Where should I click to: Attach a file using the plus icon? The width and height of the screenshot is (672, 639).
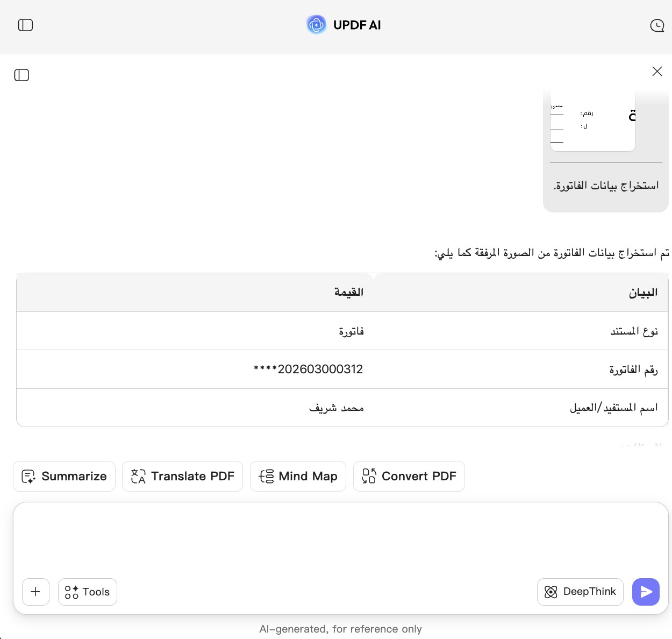pyautogui.click(x=35, y=592)
